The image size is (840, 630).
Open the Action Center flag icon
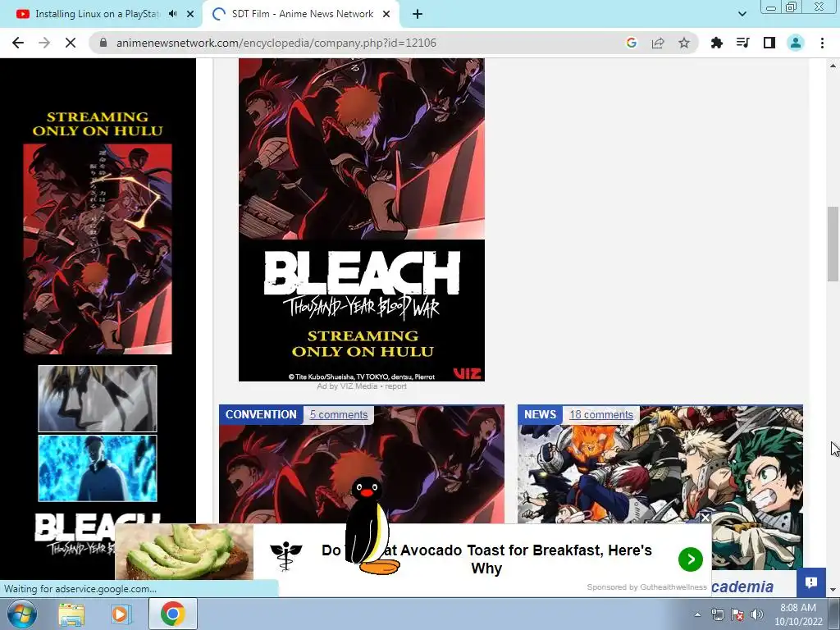(x=737, y=614)
